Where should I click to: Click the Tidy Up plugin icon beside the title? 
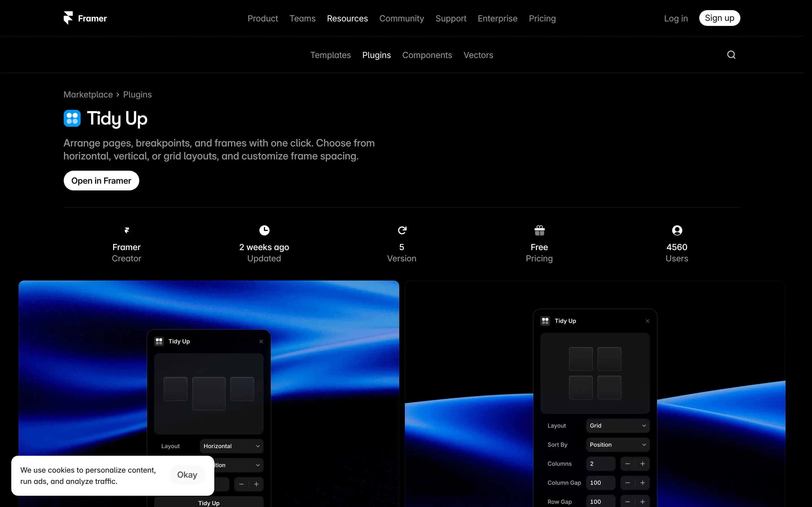tap(72, 118)
